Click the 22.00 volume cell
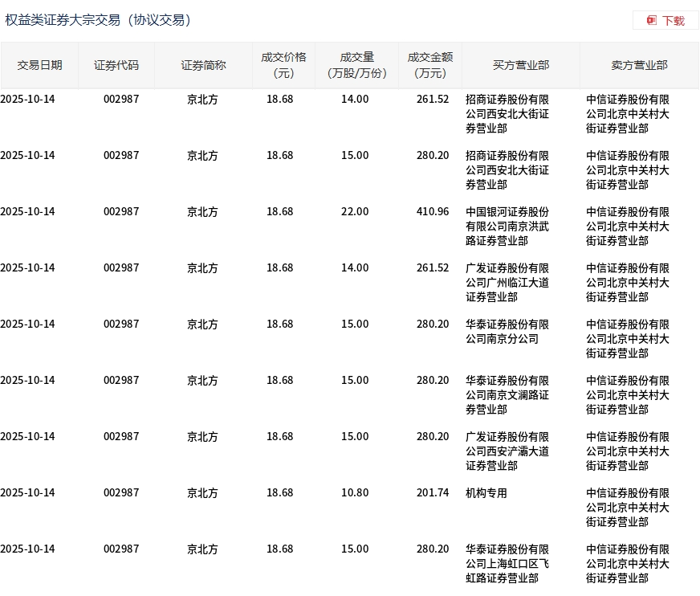The height and width of the screenshot is (596, 700). pos(355,211)
